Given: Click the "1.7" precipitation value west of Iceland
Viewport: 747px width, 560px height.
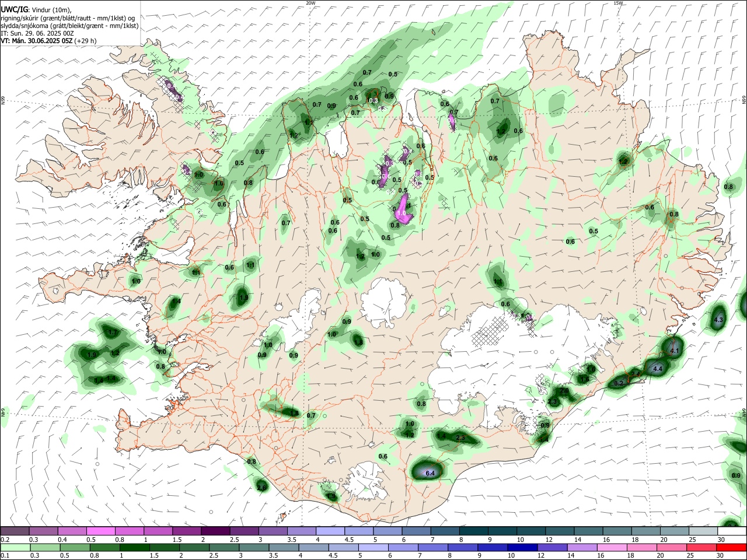Looking at the screenshot, I should point(113,332).
